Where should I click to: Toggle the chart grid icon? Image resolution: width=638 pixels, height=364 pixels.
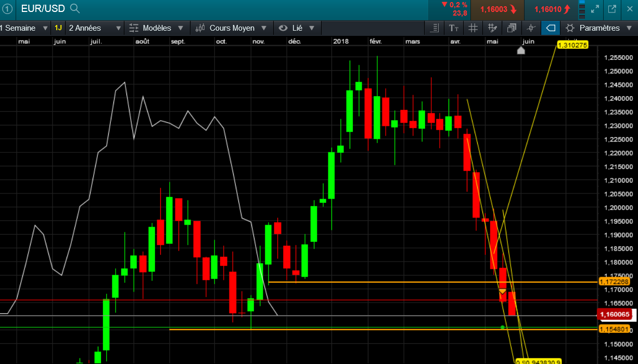tap(473, 28)
